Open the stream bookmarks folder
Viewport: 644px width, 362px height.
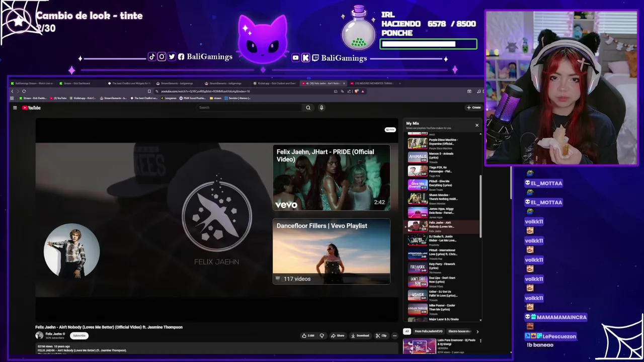[x=216, y=98]
